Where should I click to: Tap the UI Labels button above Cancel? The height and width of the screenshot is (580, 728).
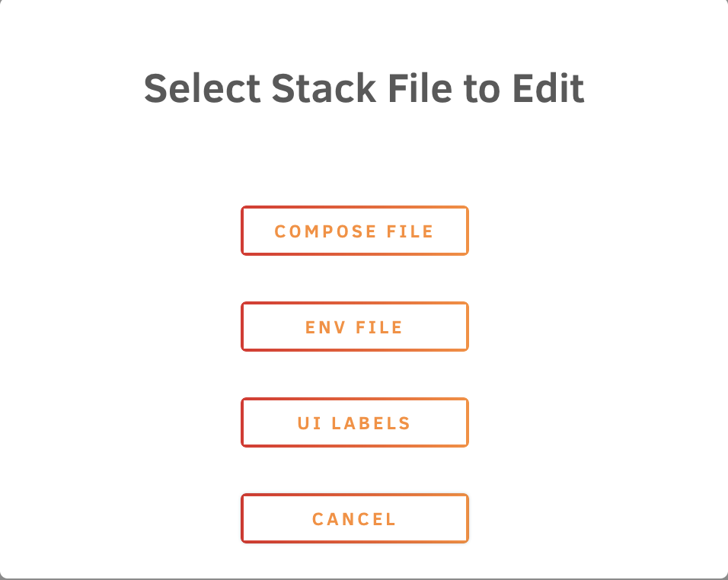click(x=354, y=422)
